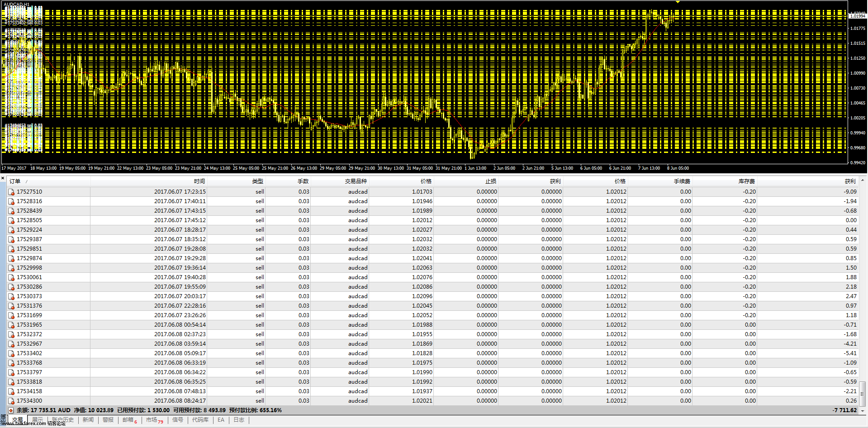868x428 pixels.
Task: Click the order icon for ticket 17530373
Action: pos(11,296)
